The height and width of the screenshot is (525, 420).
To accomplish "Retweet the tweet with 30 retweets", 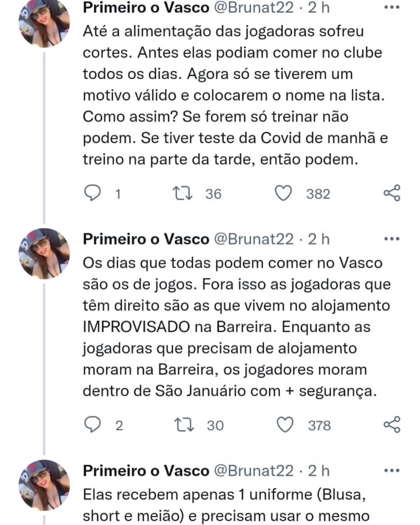I will point(184,425).
